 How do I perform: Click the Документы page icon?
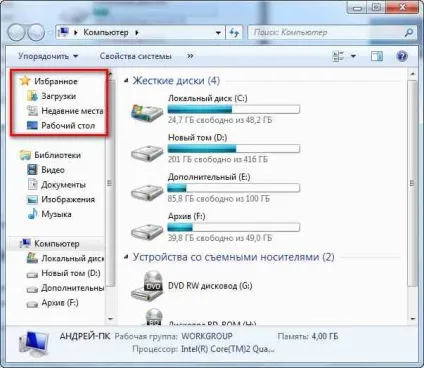32,184
